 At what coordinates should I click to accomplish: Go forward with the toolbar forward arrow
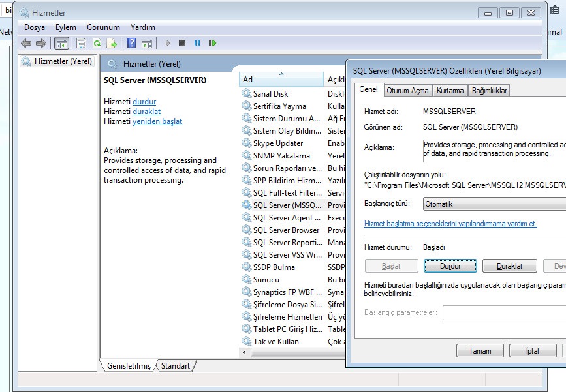pyautogui.click(x=40, y=43)
